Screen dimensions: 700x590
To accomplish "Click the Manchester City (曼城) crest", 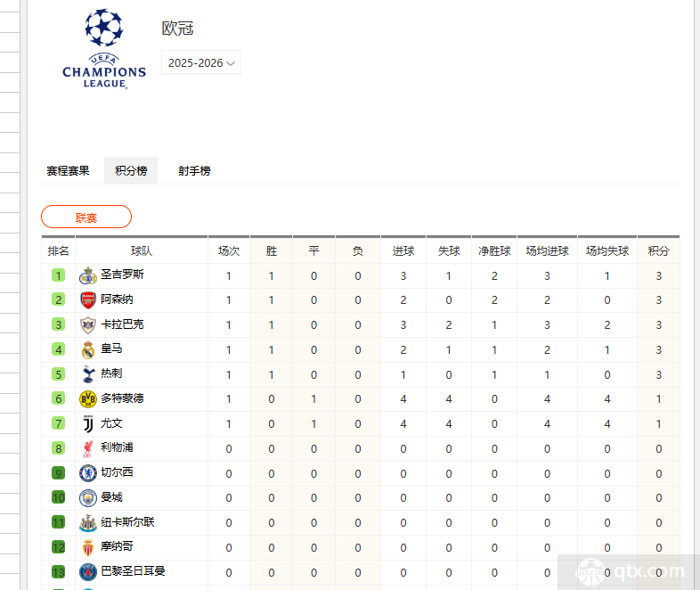I will pyautogui.click(x=88, y=498).
